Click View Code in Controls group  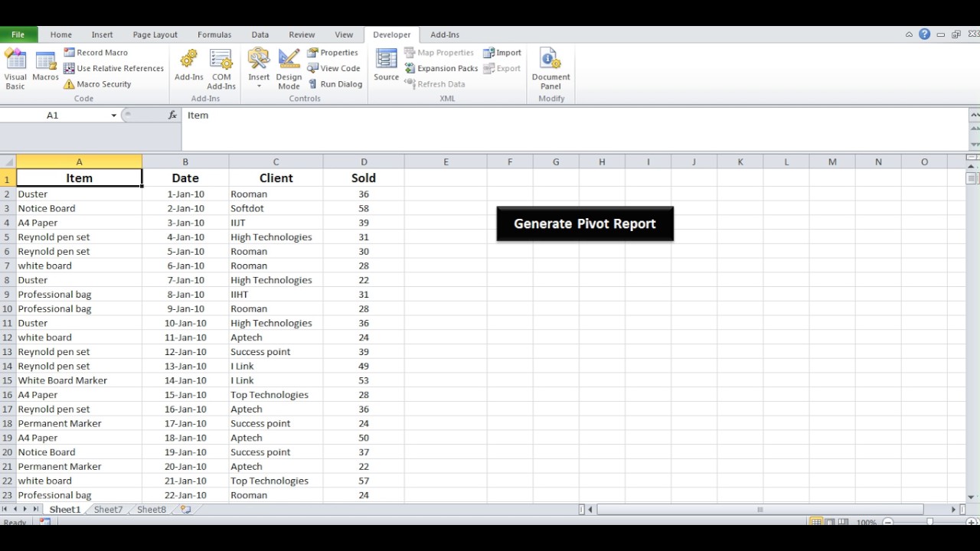pyautogui.click(x=333, y=68)
